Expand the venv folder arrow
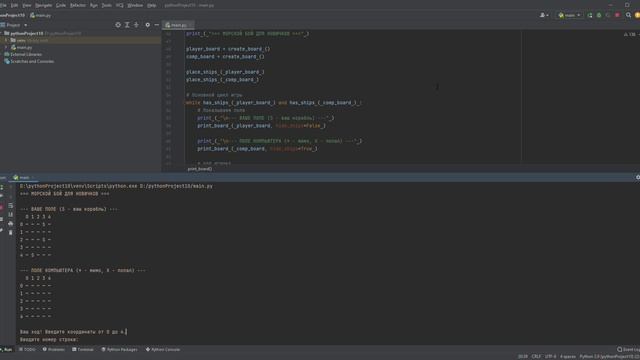 click(x=6, y=40)
